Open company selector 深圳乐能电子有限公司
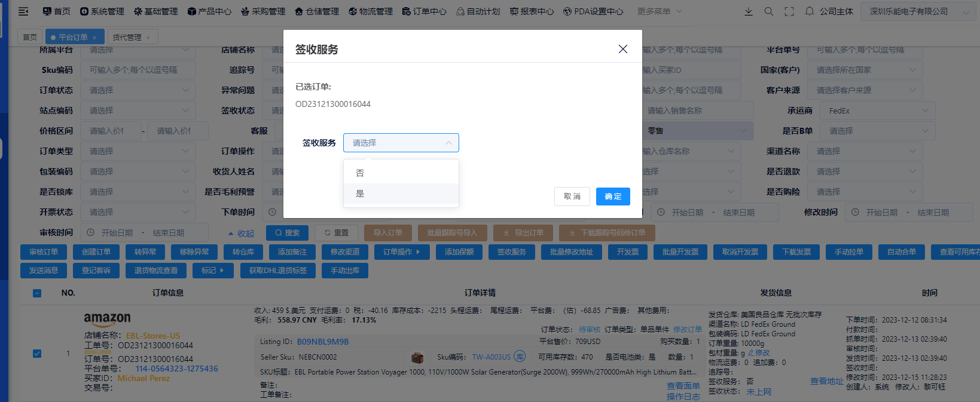This screenshot has height=402, width=980. pos(918,11)
